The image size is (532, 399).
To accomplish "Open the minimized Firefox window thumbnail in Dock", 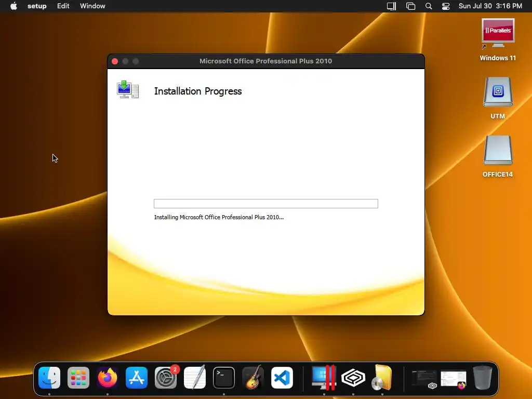I will point(453,379).
